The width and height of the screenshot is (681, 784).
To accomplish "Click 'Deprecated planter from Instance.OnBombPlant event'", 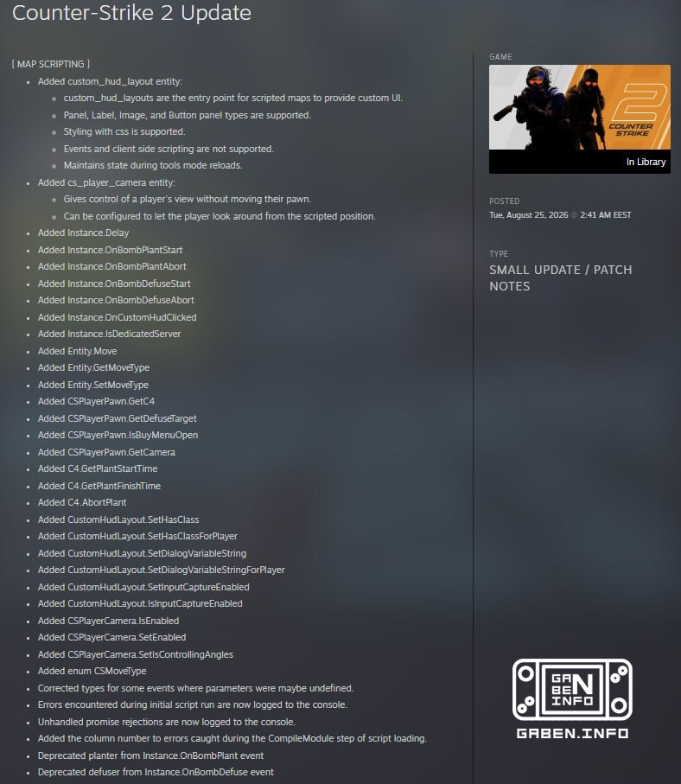I will coord(150,755).
